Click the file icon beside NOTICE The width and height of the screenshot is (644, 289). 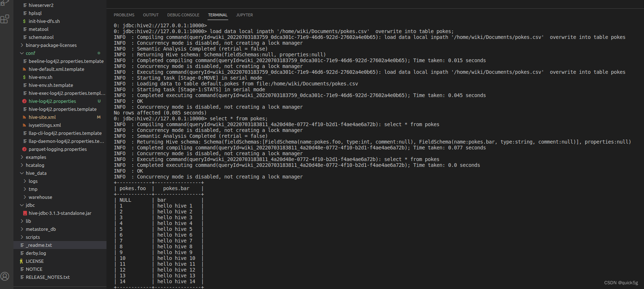[22, 269]
